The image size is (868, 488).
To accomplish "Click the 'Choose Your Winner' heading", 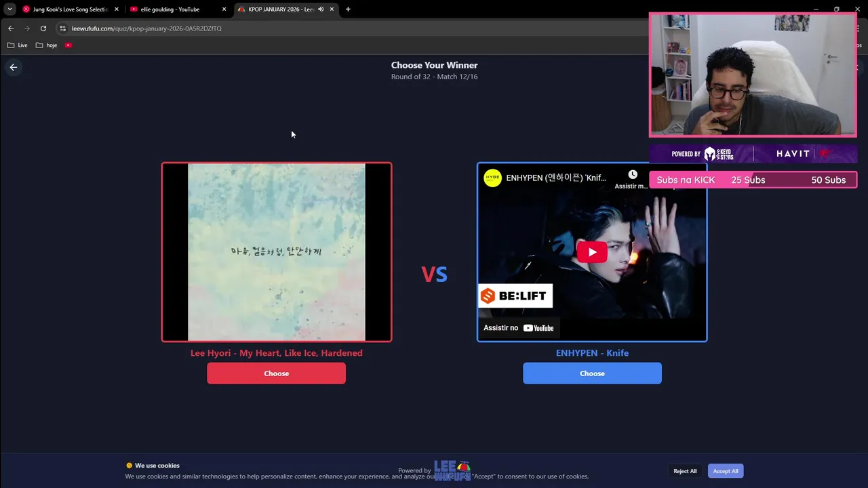I will tap(435, 65).
